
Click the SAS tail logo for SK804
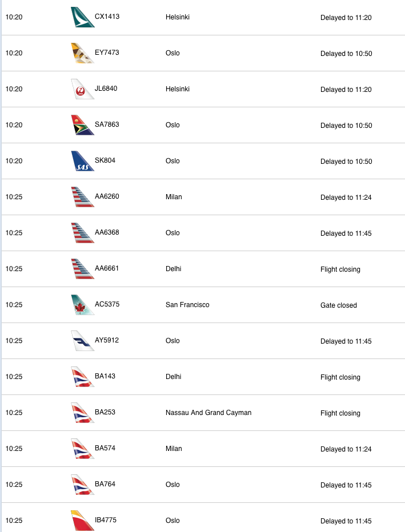coord(82,161)
